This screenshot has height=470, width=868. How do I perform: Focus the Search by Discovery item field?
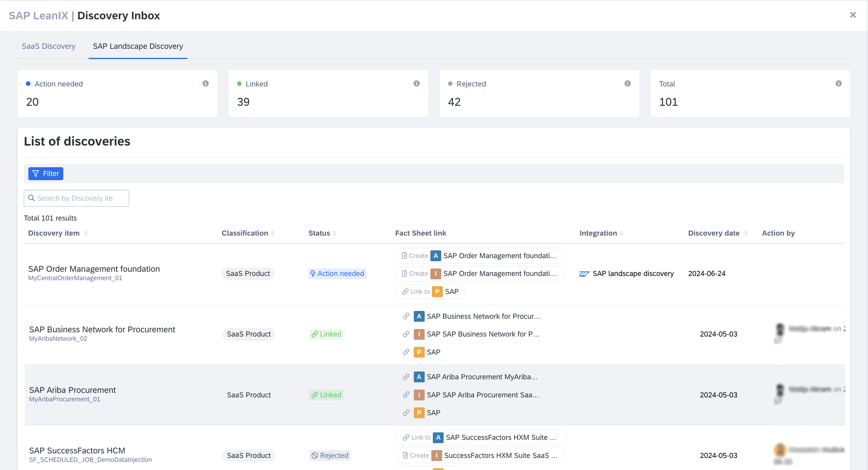[x=76, y=198]
